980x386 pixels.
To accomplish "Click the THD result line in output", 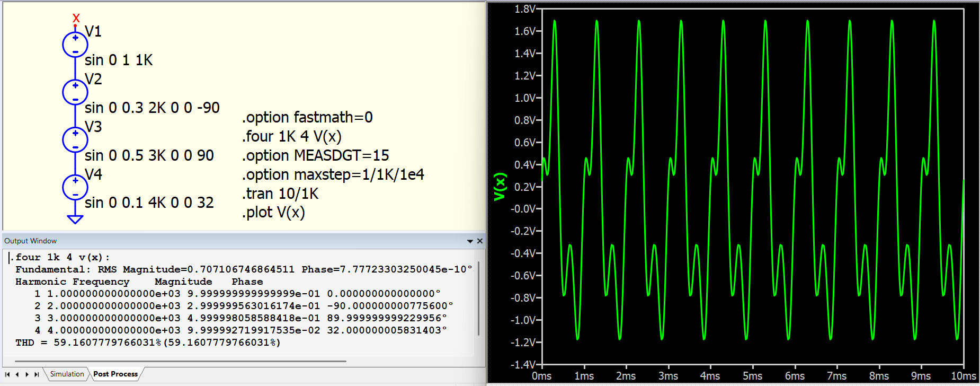I will [x=148, y=343].
